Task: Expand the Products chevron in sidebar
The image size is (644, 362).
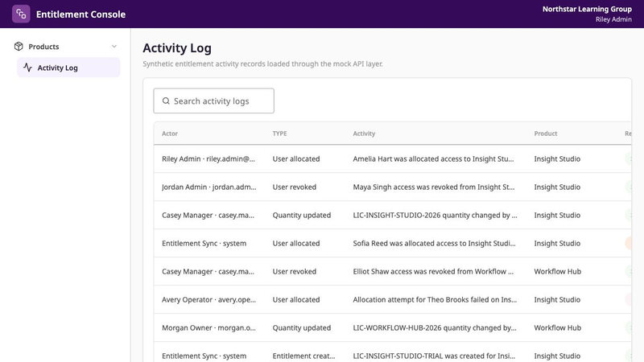Action: (114, 47)
